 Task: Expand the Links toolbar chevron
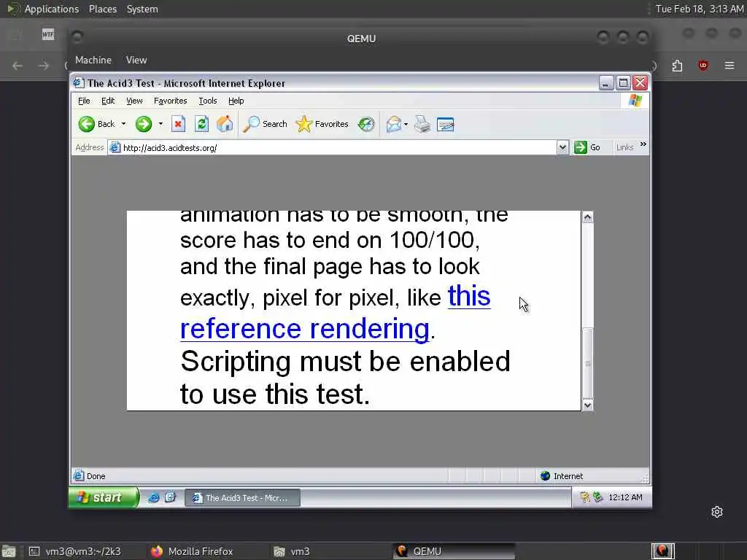pos(643,144)
